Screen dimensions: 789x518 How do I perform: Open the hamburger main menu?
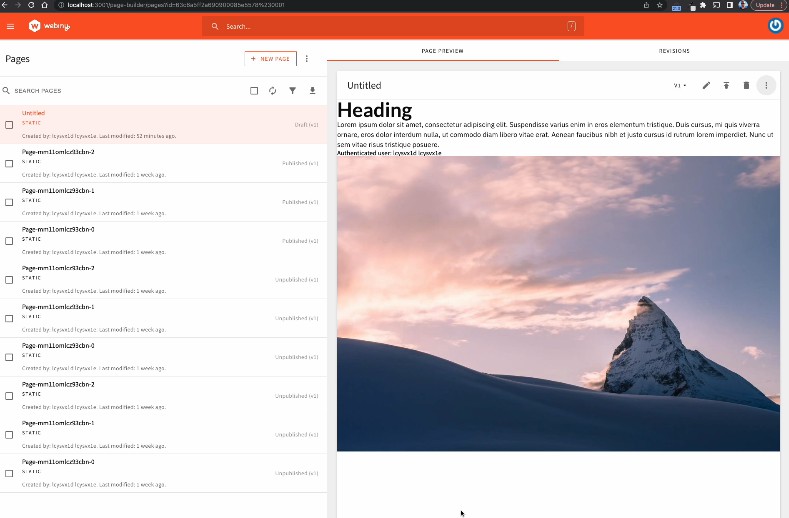click(x=11, y=26)
